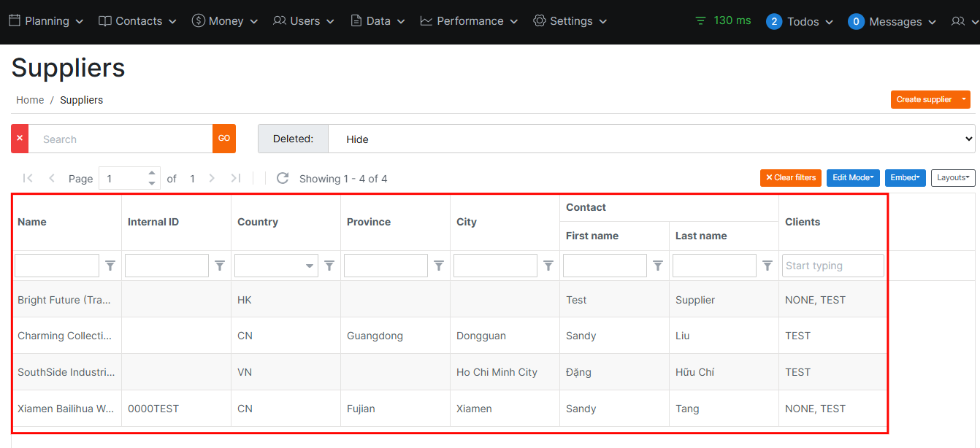Select the Bright Future supplier row

pos(450,299)
